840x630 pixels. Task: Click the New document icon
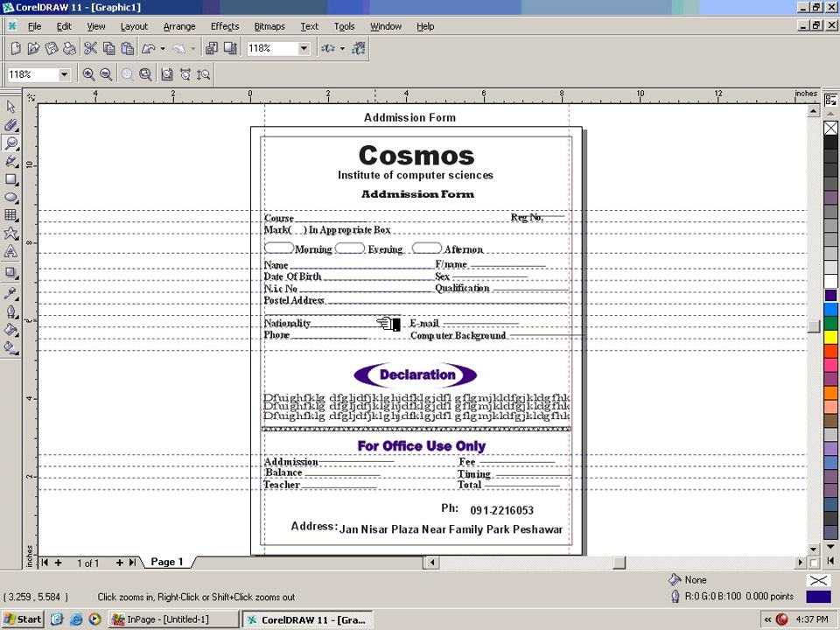[x=16, y=49]
